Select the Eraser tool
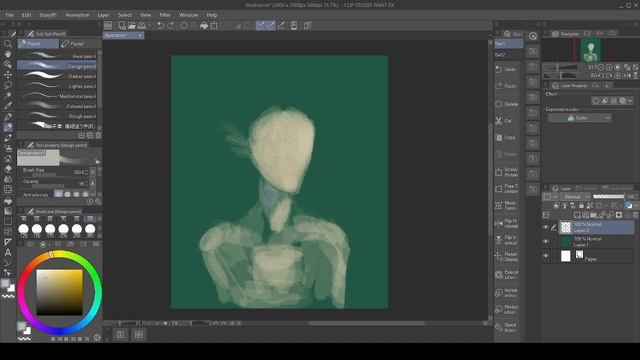Viewport: 640px width, 360px height. click(x=8, y=169)
